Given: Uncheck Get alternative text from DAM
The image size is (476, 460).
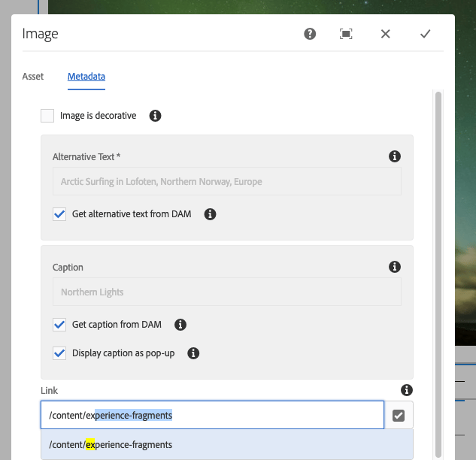Looking at the screenshot, I should pyautogui.click(x=59, y=214).
